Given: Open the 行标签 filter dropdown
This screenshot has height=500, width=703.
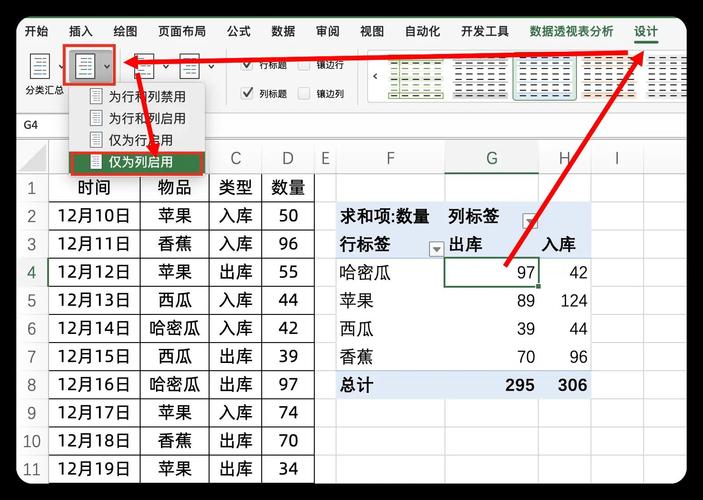Looking at the screenshot, I should pos(435,248).
